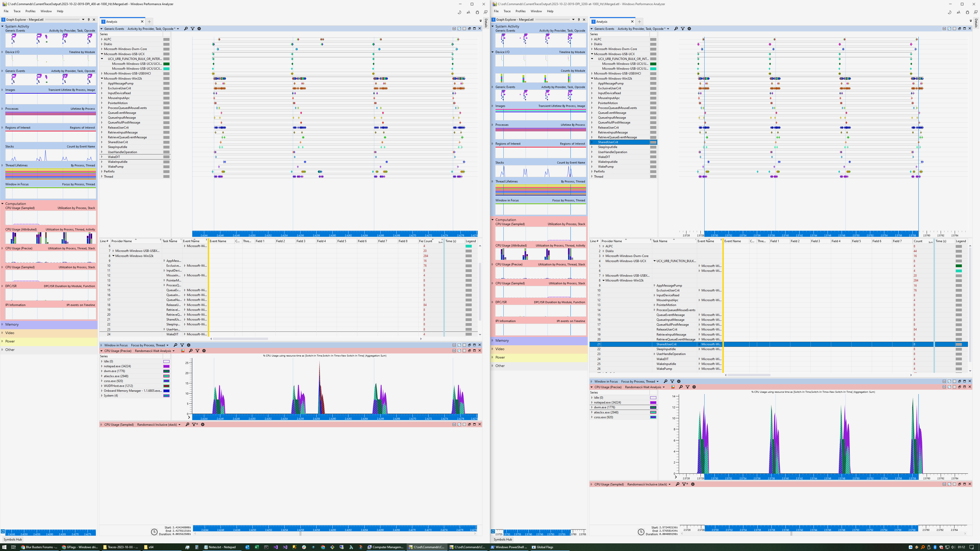Click Symbols Hub button at bottom left
980x551 pixels.
pyautogui.click(x=13, y=539)
